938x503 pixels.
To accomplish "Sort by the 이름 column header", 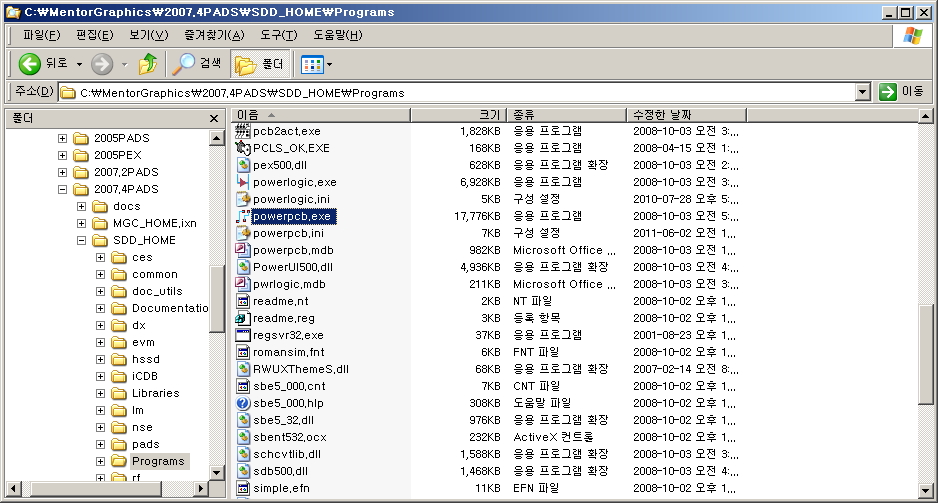I will point(321,115).
